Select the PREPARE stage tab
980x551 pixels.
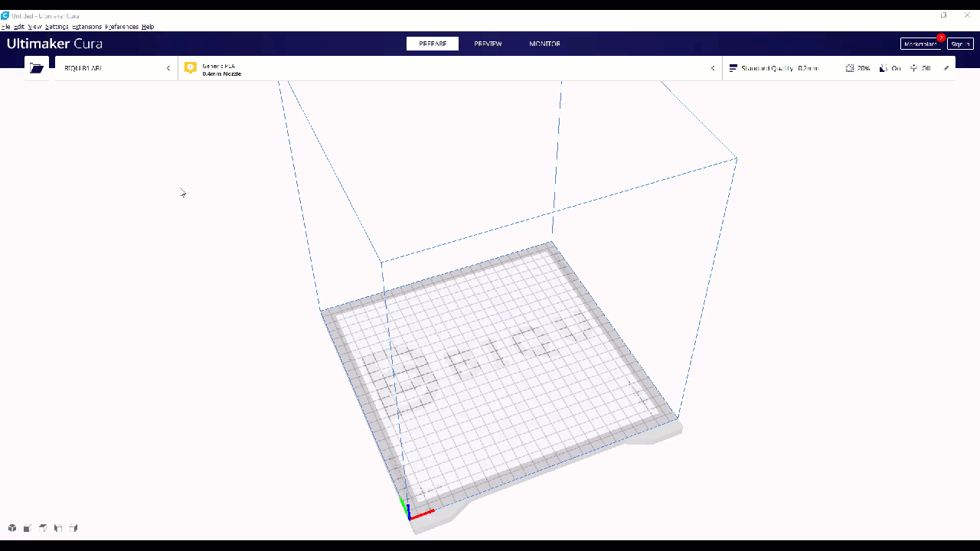[x=433, y=44]
